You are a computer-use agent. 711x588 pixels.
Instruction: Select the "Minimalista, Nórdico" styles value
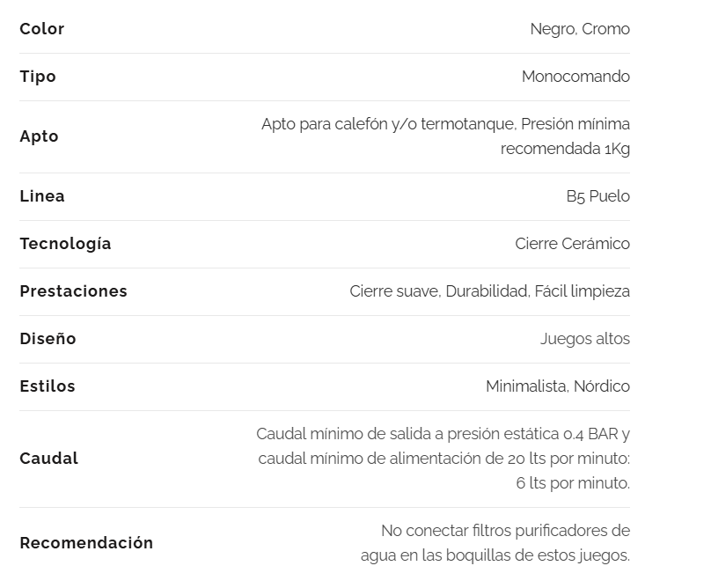[x=557, y=386]
